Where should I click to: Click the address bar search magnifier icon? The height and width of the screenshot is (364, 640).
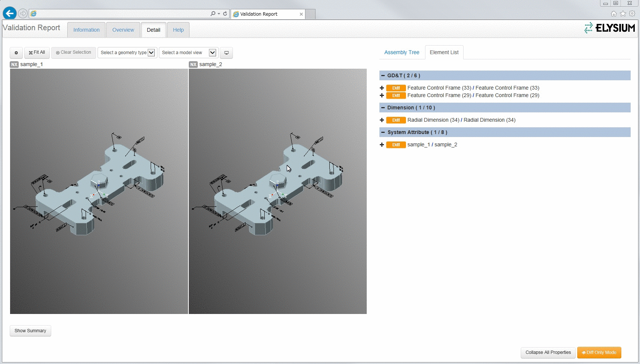pos(213,13)
